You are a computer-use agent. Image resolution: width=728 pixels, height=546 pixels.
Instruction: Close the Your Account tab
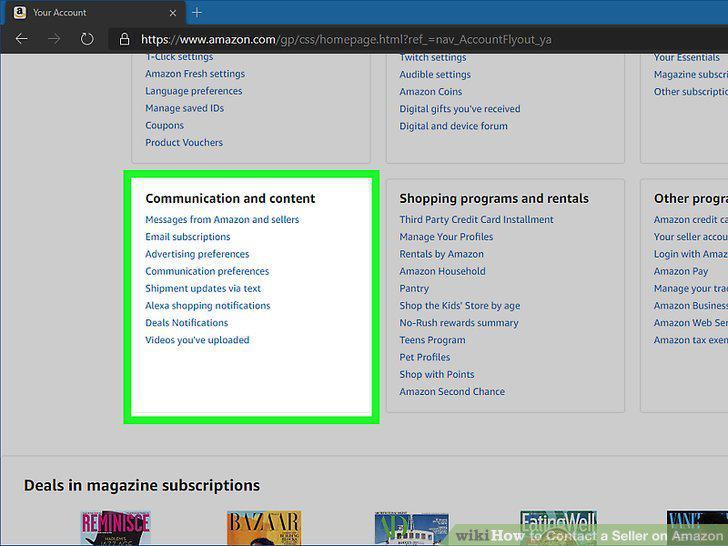click(x=173, y=13)
